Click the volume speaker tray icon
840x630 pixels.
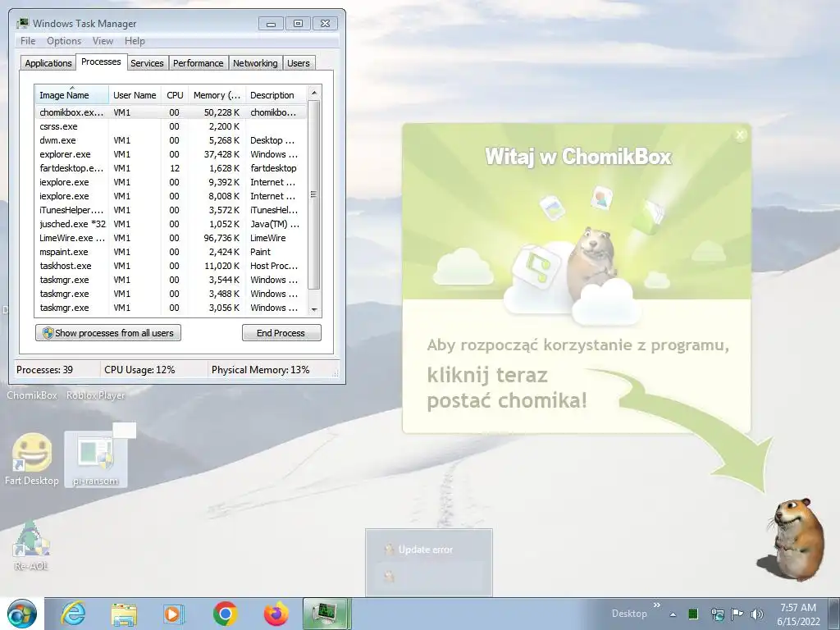point(757,614)
